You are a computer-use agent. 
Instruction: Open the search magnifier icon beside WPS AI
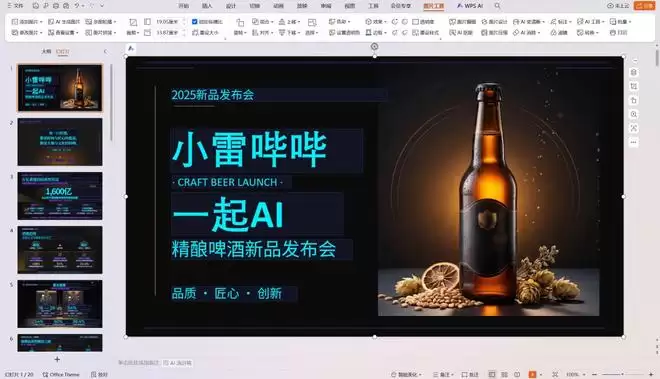click(x=498, y=6)
